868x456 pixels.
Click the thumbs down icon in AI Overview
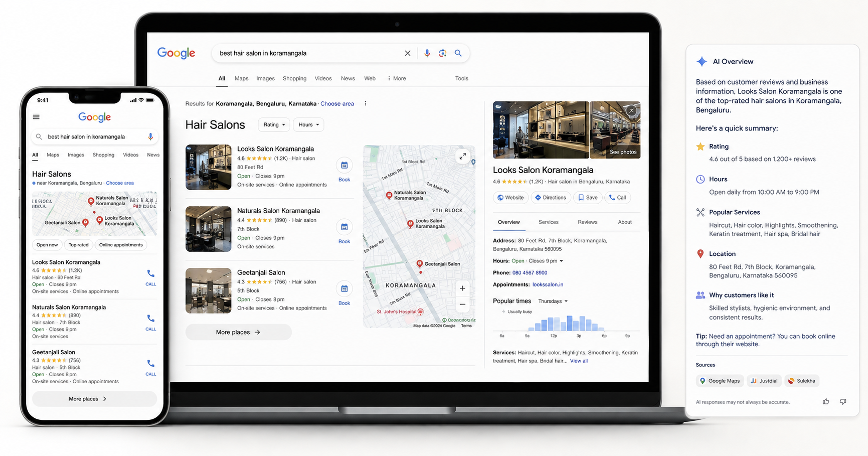pos(843,402)
